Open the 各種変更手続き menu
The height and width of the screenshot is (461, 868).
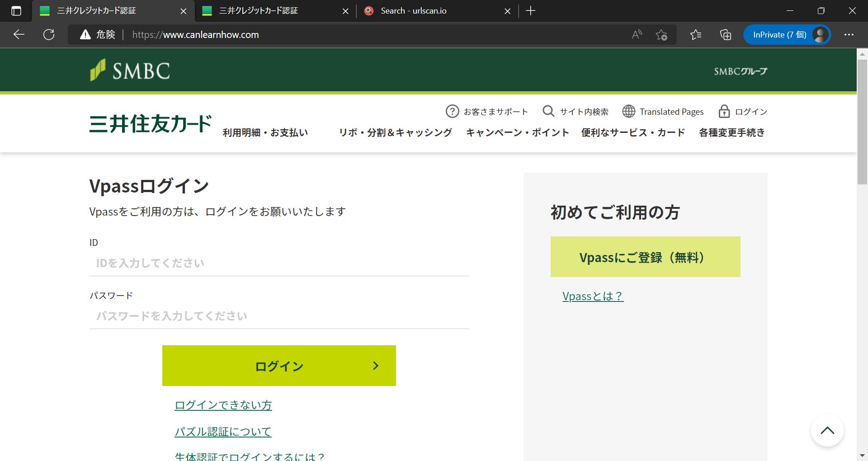pyautogui.click(x=732, y=132)
